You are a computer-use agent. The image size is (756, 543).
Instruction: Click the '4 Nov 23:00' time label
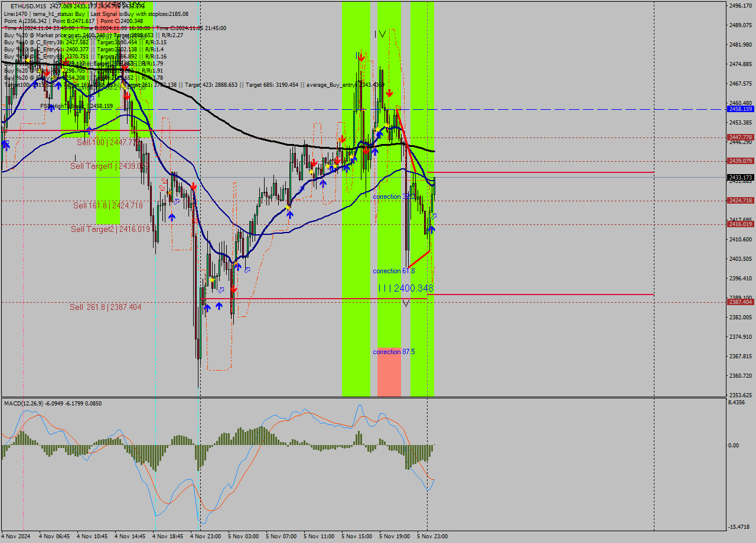pyautogui.click(x=206, y=537)
